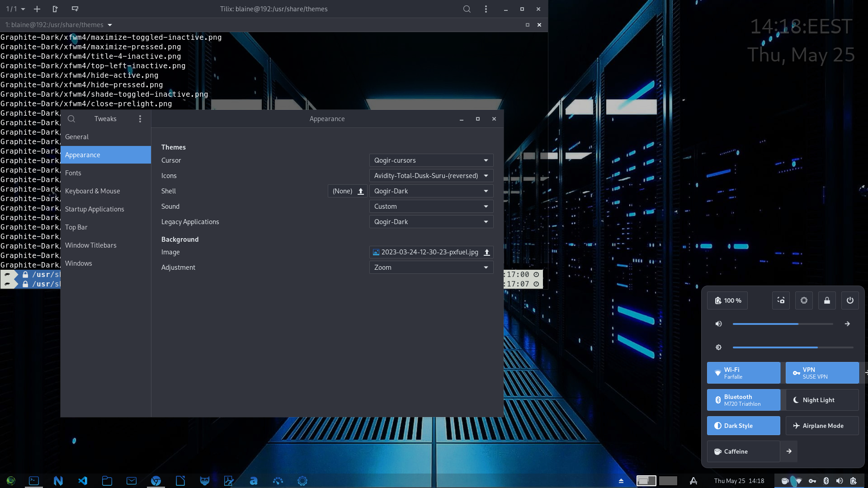Activate the Tweaks search field
The image size is (868, 488).
(71, 118)
